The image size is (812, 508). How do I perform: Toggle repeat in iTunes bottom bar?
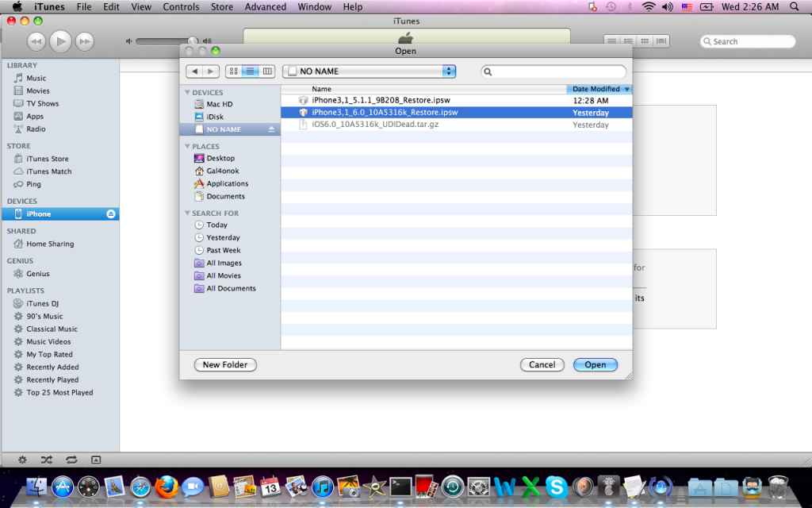(x=71, y=460)
